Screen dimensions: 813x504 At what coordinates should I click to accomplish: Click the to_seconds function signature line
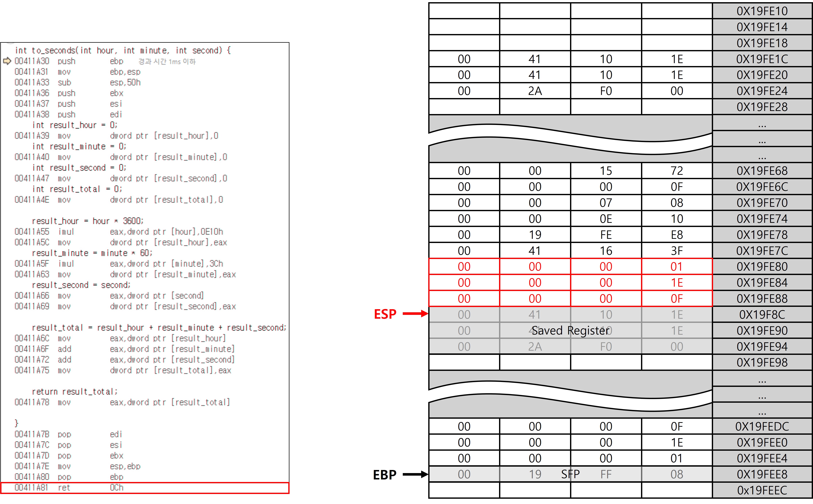click(x=123, y=50)
